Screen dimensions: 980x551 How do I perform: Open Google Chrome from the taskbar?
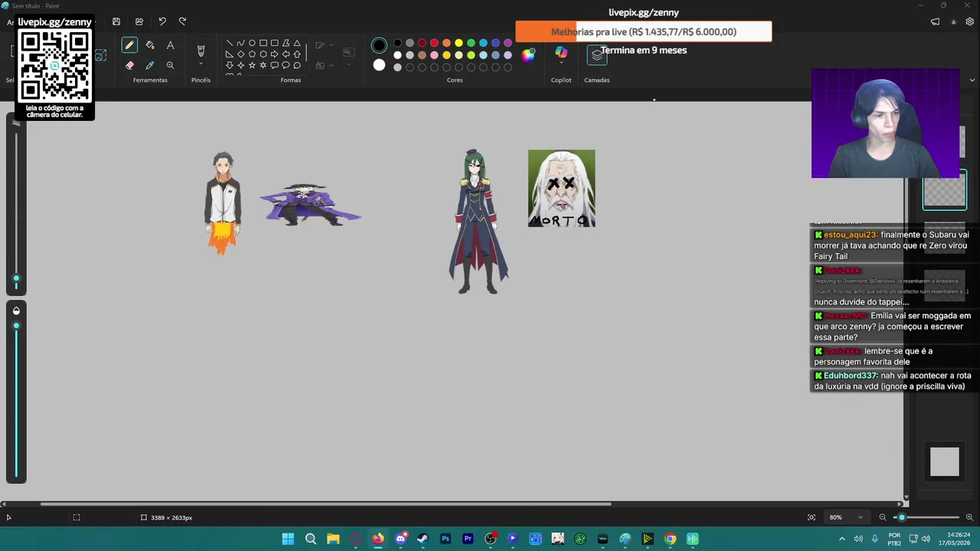[670, 539]
